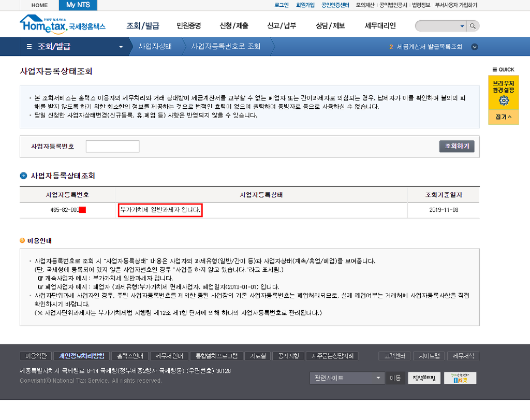
Task: Click the 정책브리핑 banner
Action: click(x=424, y=378)
